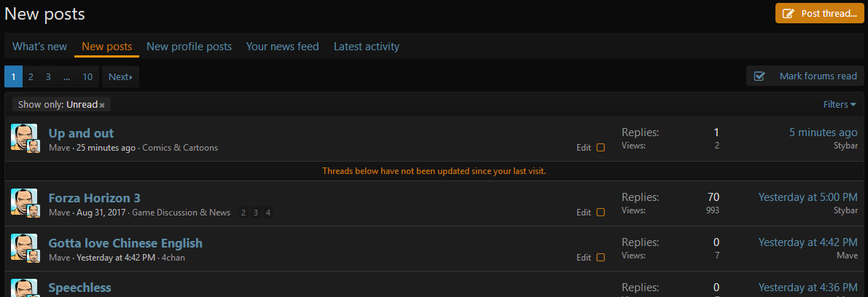Open Mave's avatar on Up and out thread
The width and height of the screenshot is (868, 297).
24,136
